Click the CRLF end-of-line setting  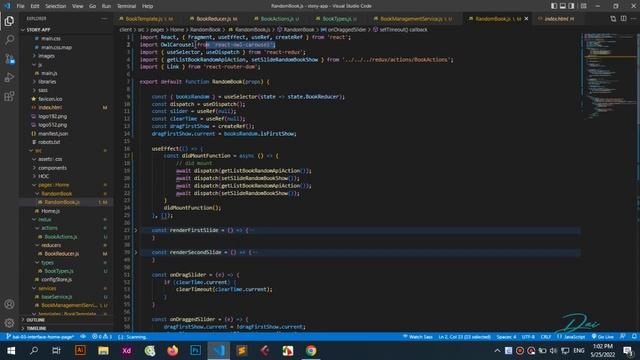tap(546, 337)
